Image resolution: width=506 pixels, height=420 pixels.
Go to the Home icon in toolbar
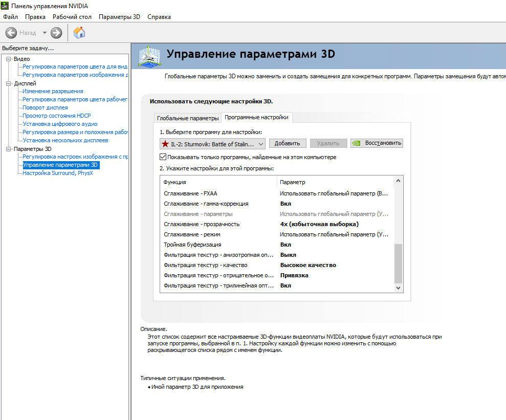click(79, 33)
